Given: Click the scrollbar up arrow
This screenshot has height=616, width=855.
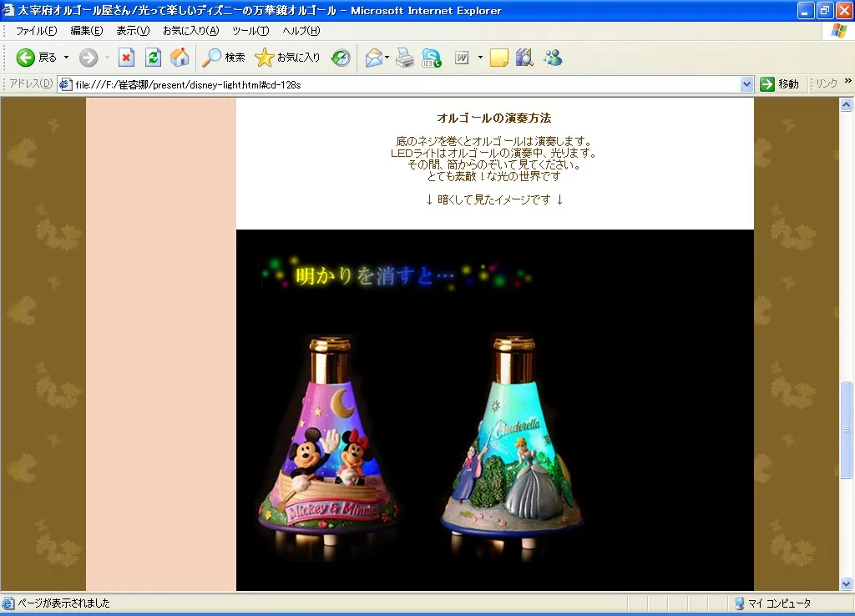Looking at the screenshot, I should click(847, 105).
